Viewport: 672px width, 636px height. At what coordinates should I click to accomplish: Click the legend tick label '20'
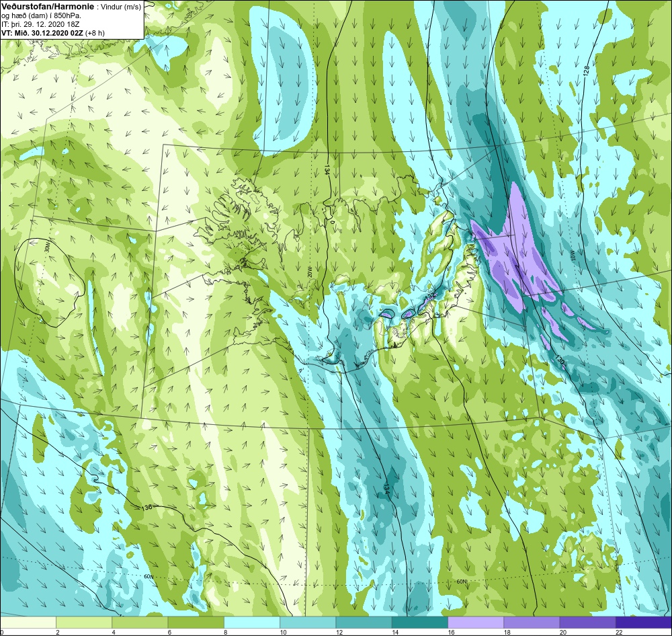(562, 632)
